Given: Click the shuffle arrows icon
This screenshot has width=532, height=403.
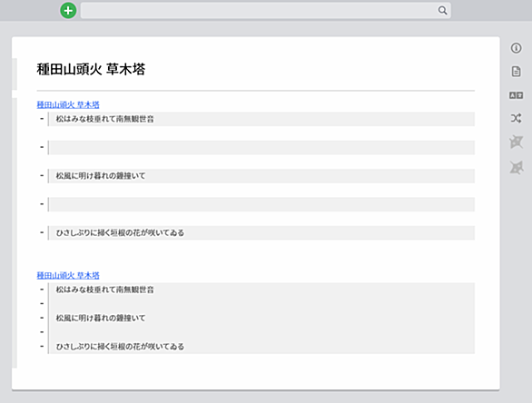Looking at the screenshot, I should pyautogui.click(x=516, y=118).
